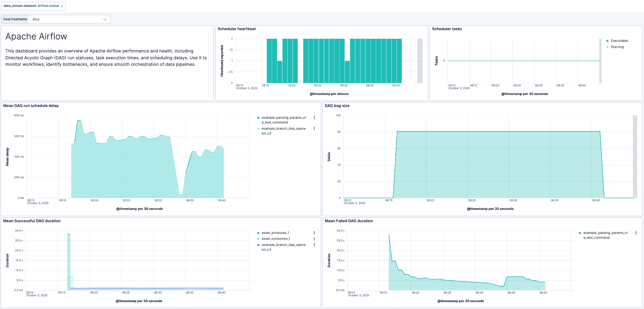Screen dimensions: 644x309
Task: Click the Mean Failed DAG duration title
Action: [348, 221]
